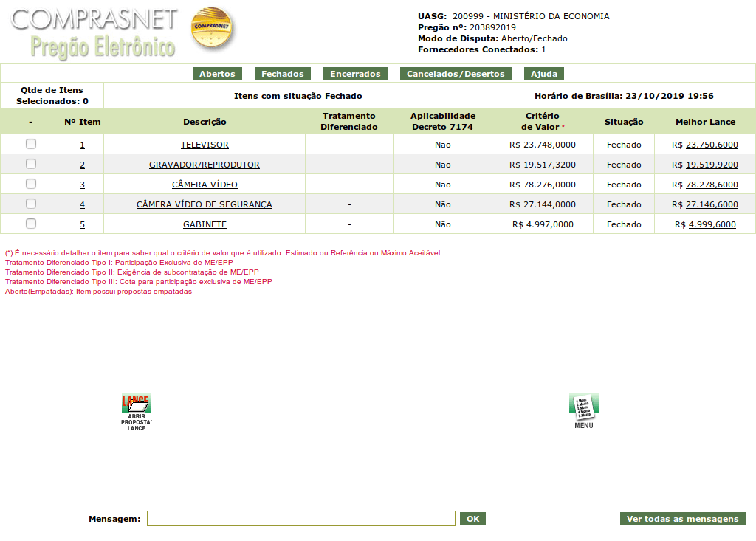Mark the CÂMERA VÍDEO DE SEGURANÇA checkbox
Viewport: 756px width, 541px height.
coord(31,204)
